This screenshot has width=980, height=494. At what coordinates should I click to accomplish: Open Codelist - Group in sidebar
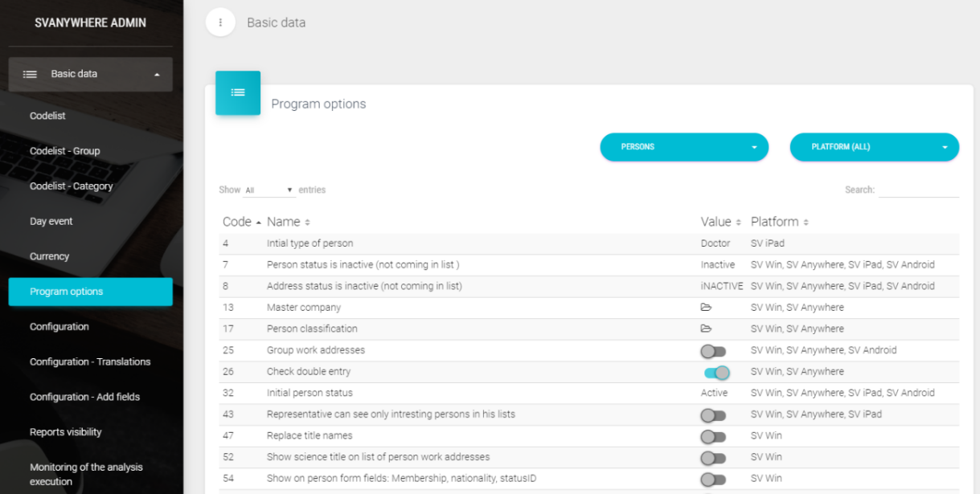65,151
